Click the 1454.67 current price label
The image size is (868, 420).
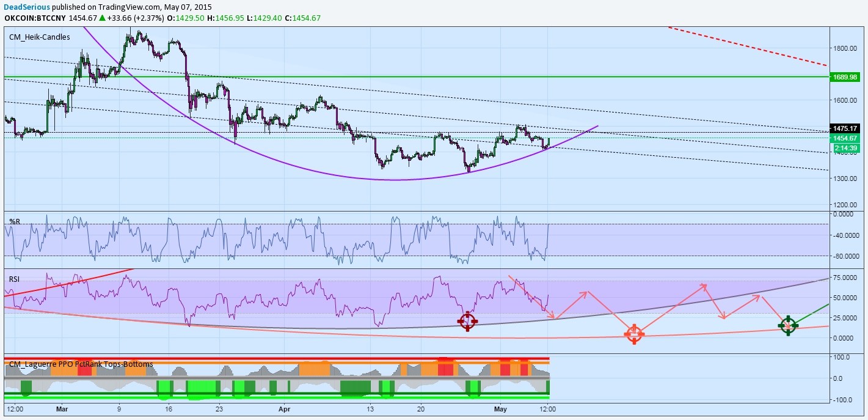click(x=845, y=139)
